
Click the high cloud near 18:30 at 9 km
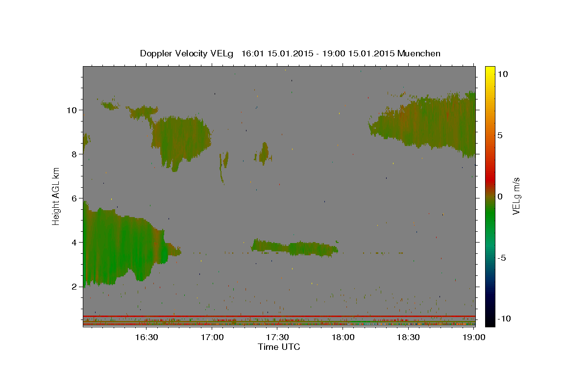click(424, 123)
